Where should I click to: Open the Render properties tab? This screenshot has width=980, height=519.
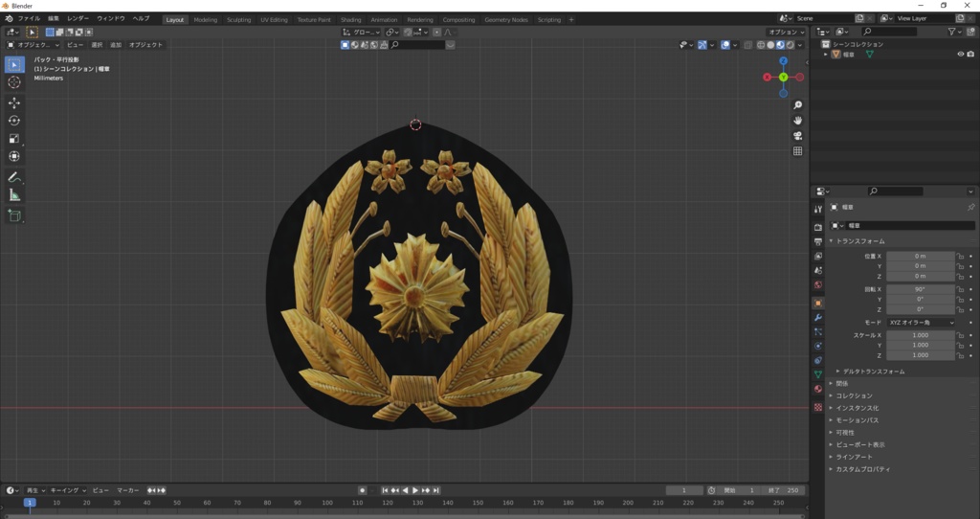[x=818, y=227]
